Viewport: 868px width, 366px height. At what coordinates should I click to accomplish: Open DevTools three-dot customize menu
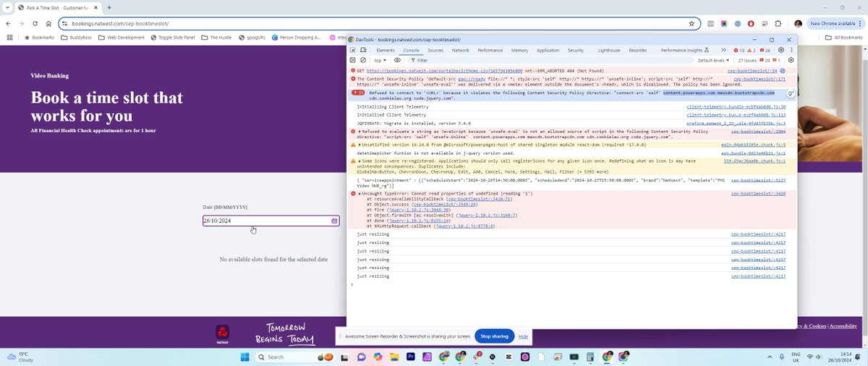pos(791,50)
